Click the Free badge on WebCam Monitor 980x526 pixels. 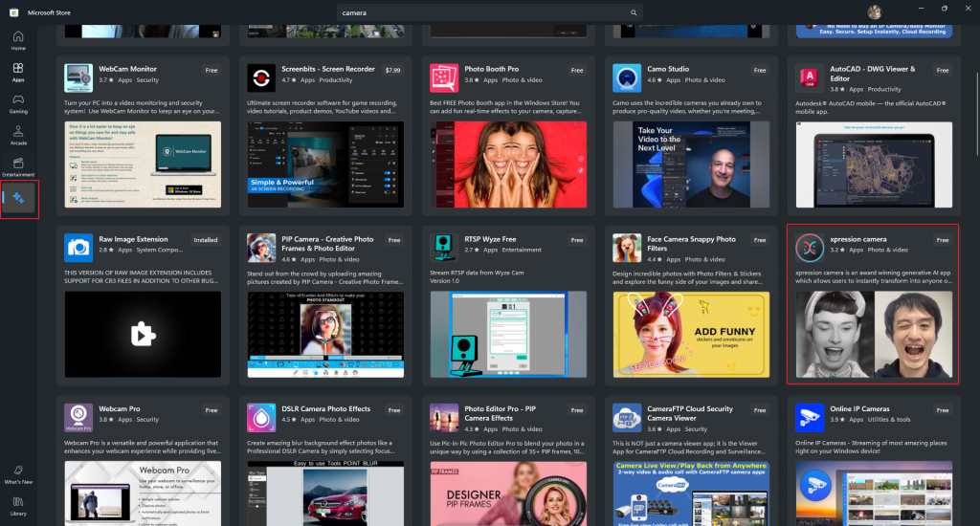(212, 71)
